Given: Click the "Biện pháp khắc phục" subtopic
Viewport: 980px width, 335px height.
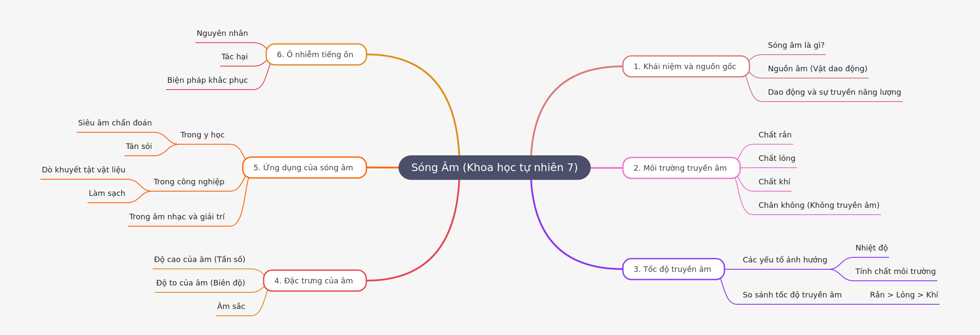Looking at the screenshot, I should tap(207, 80).
